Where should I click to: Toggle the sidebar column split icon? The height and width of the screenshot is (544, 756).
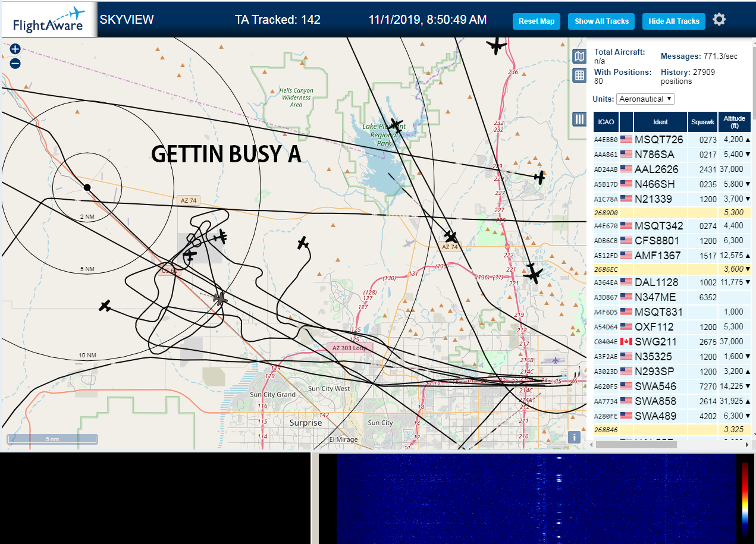click(x=579, y=119)
